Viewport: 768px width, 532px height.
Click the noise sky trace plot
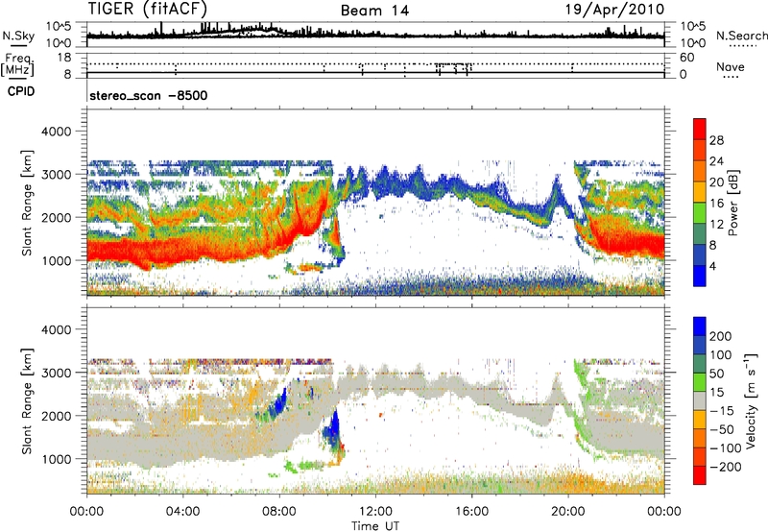pyautogui.click(x=375, y=35)
